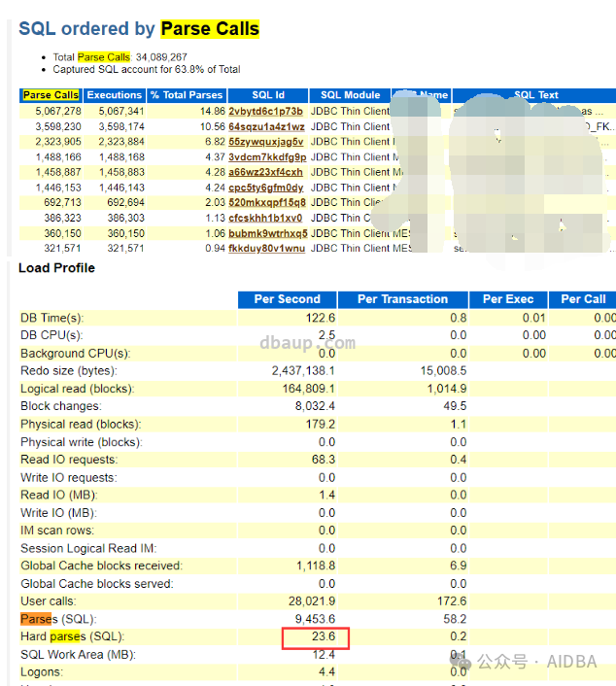Click the Block changes row label
616x686 pixels.
61,406
